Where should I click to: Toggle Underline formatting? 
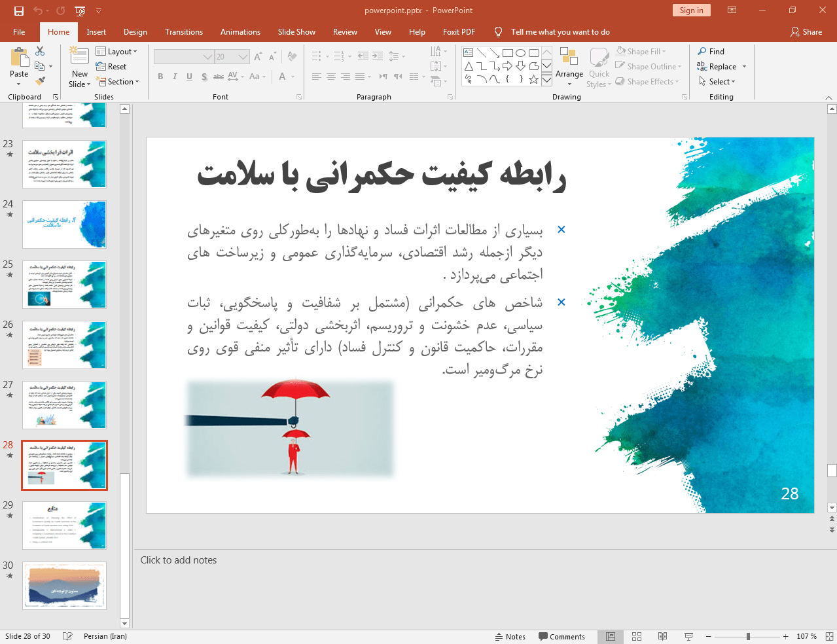pyautogui.click(x=189, y=77)
